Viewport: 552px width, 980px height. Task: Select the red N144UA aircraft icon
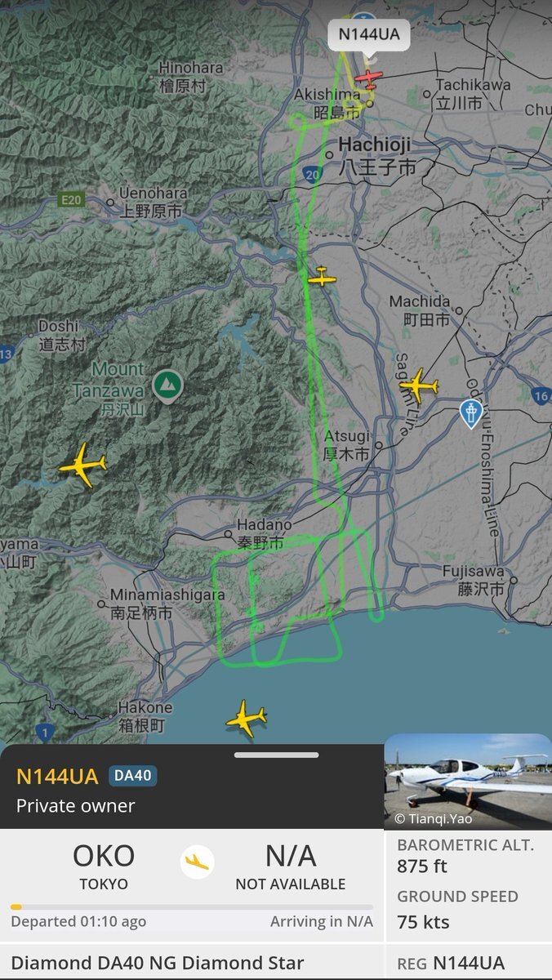coord(369,79)
